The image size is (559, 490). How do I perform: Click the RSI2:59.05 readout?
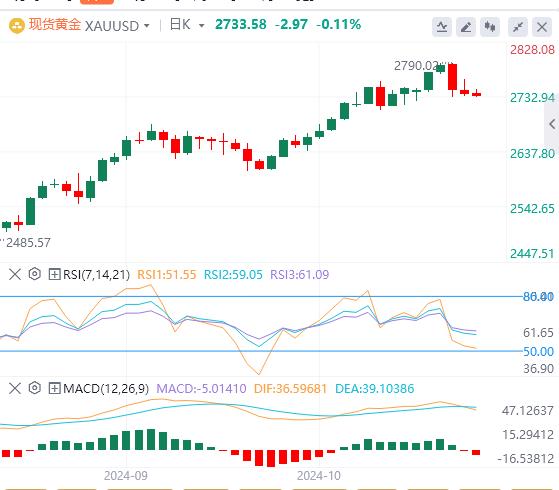pyautogui.click(x=233, y=275)
